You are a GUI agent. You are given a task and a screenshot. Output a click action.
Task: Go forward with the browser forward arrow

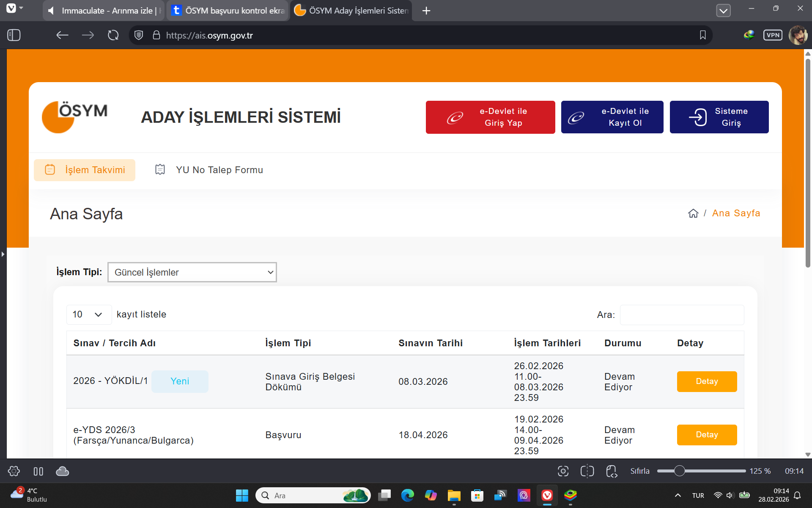click(x=88, y=35)
